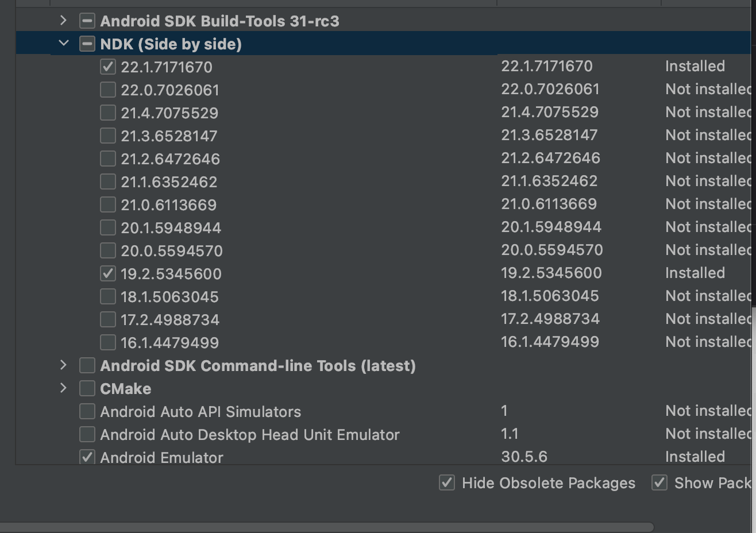Image resolution: width=756 pixels, height=533 pixels.
Task: Check Android Auto Desktop Head Unit Emulator
Action: click(x=87, y=435)
